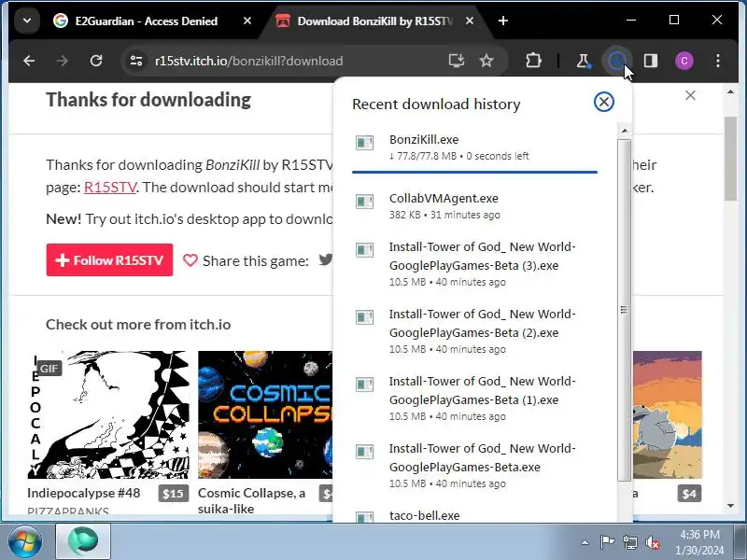The height and width of the screenshot is (560, 747).
Task: Click page scrollbar up arrow
Action: (x=731, y=91)
